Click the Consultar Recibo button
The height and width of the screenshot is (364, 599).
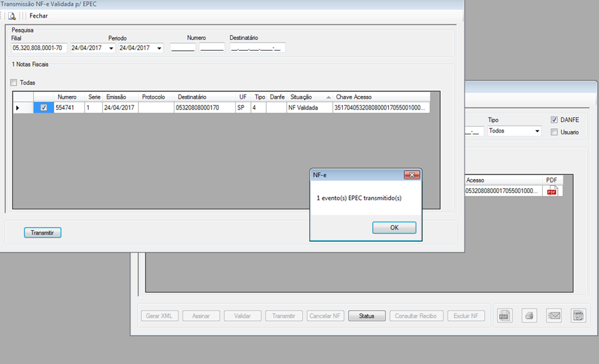click(416, 316)
